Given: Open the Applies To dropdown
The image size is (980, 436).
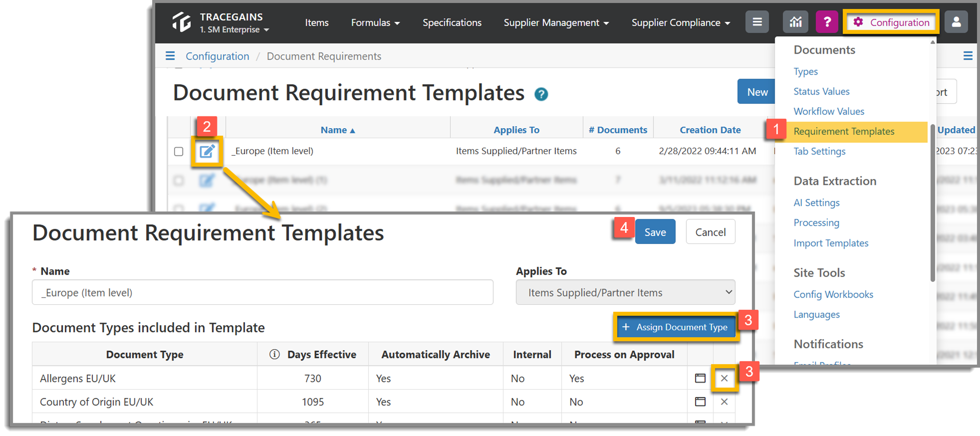Looking at the screenshot, I should (x=626, y=293).
